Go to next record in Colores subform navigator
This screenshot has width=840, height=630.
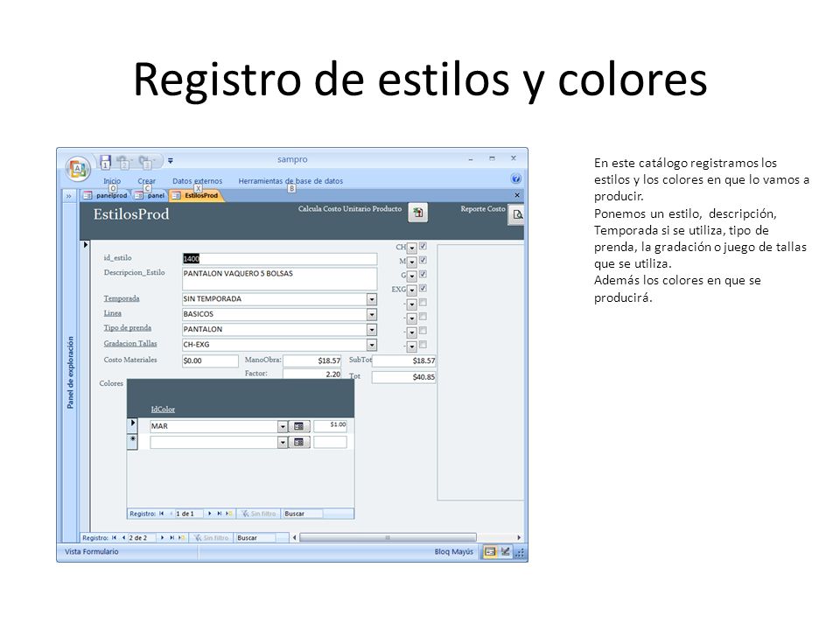pyautogui.click(x=209, y=514)
